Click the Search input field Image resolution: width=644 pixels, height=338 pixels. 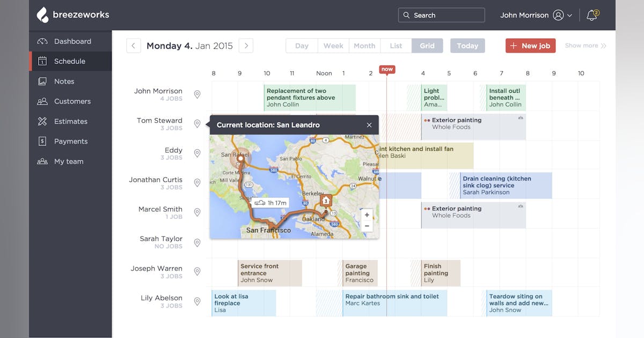[x=441, y=15]
